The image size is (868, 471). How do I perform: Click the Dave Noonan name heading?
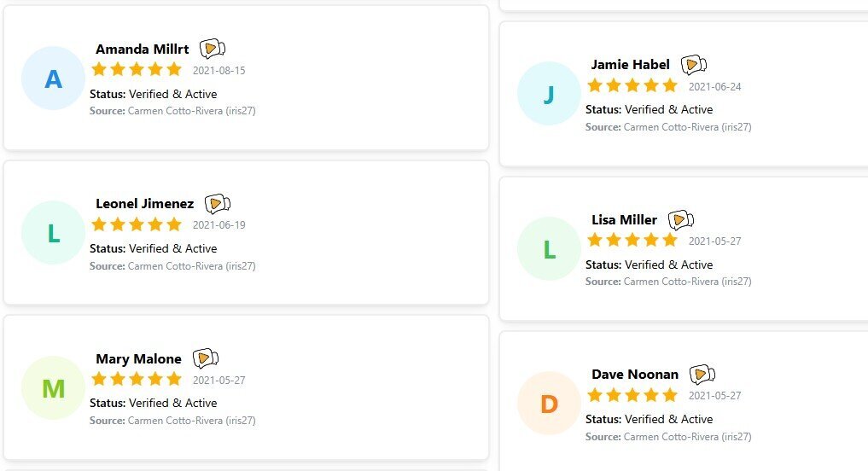click(635, 375)
